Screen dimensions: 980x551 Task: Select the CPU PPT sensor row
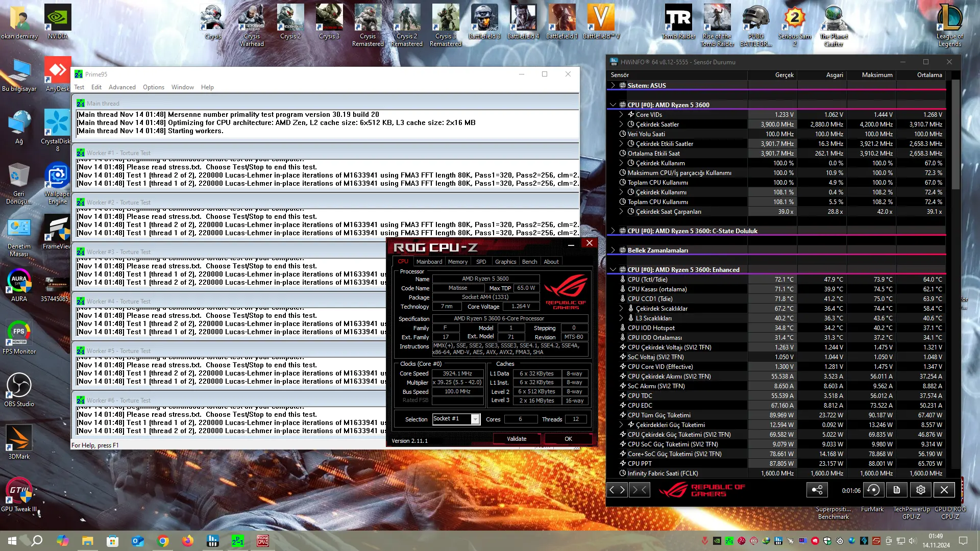click(x=776, y=463)
